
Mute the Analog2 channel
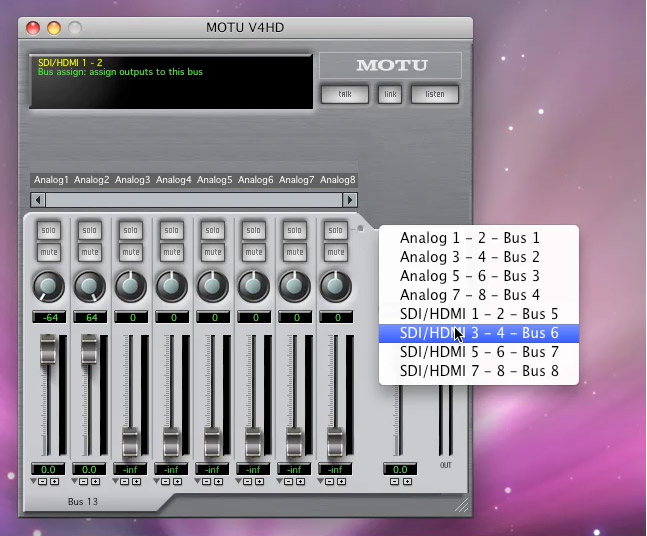pyautogui.click(x=90, y=252)
